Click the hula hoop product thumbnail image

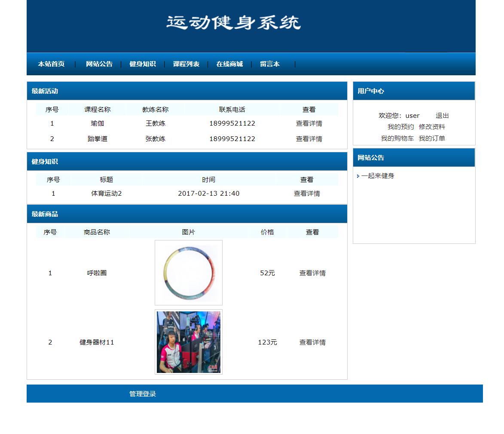(188, 273)
